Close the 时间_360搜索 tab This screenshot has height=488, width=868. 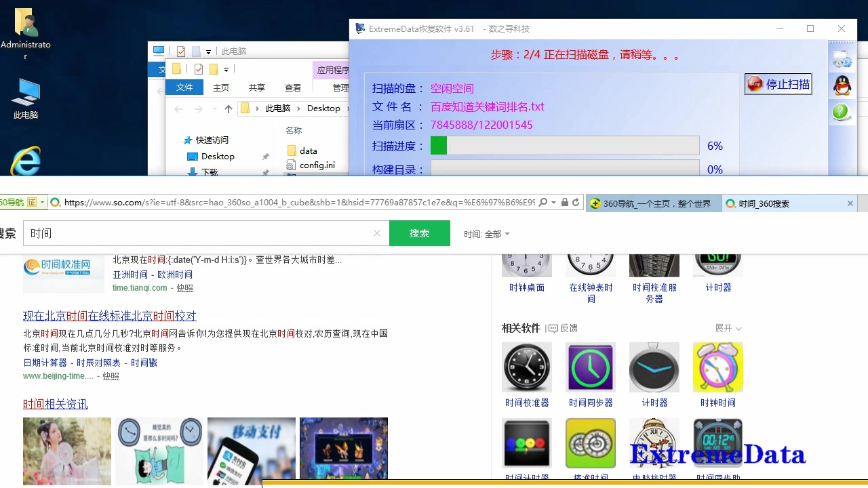coord(850,203)
